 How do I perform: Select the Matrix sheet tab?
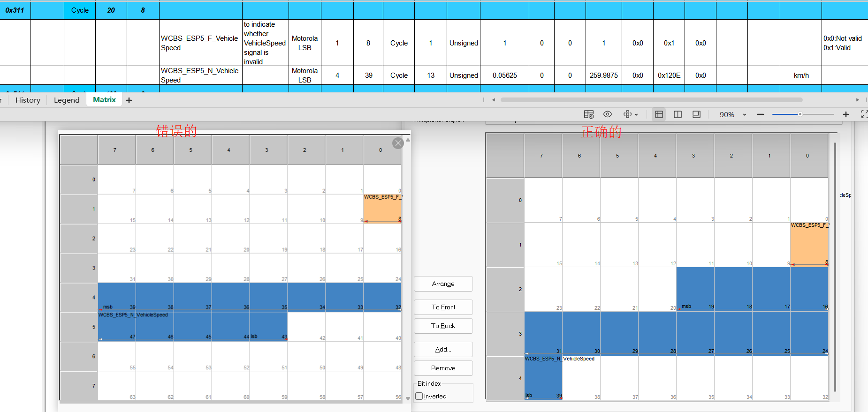[x=104, y=100]
